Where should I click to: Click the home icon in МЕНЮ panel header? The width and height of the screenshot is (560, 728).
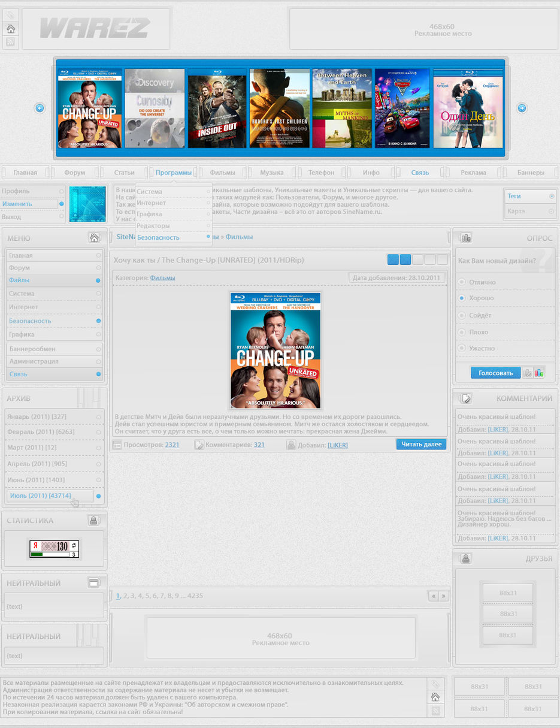(x=94, y=238)
